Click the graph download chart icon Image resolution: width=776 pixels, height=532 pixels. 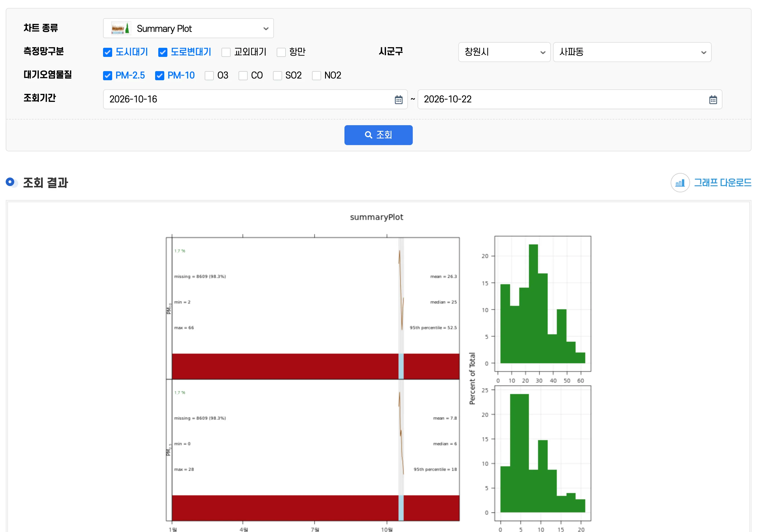[680, 183]
